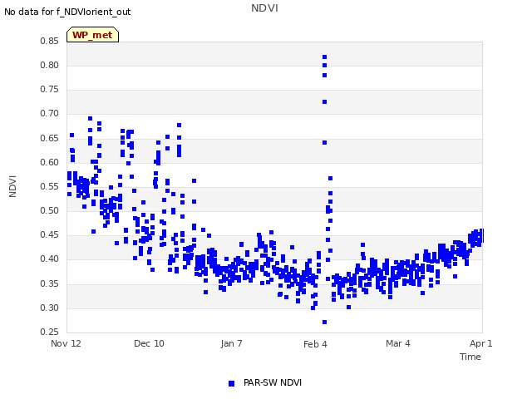Viewport: 532px width, 399px height.
Task: Click the Apr 1 x-axis tick label
Action: point(480,343)
